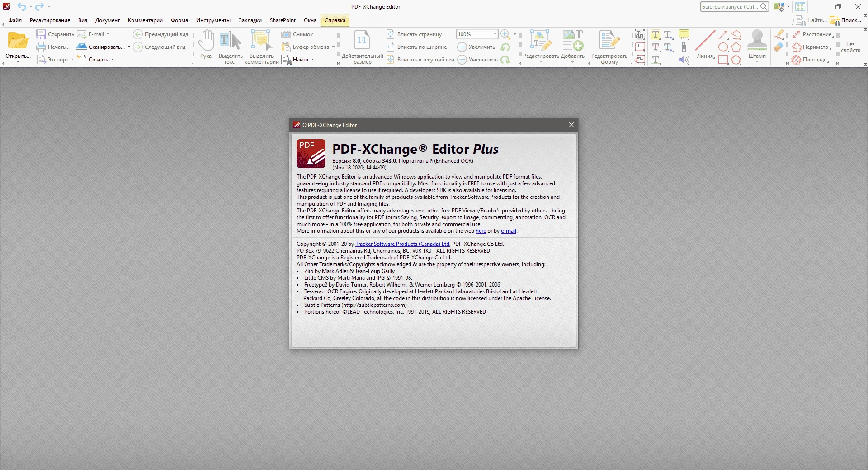
Task: Open the File (Файл) menu
Action: (x=15, y=20)
